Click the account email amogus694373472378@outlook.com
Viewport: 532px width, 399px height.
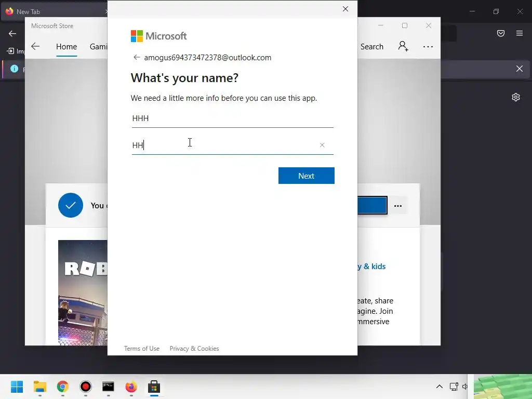click(208, 58)
